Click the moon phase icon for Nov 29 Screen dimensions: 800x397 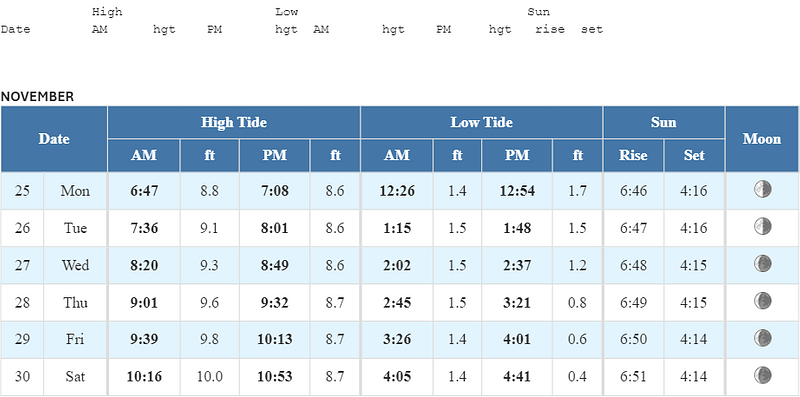click(x=762, y=338)
